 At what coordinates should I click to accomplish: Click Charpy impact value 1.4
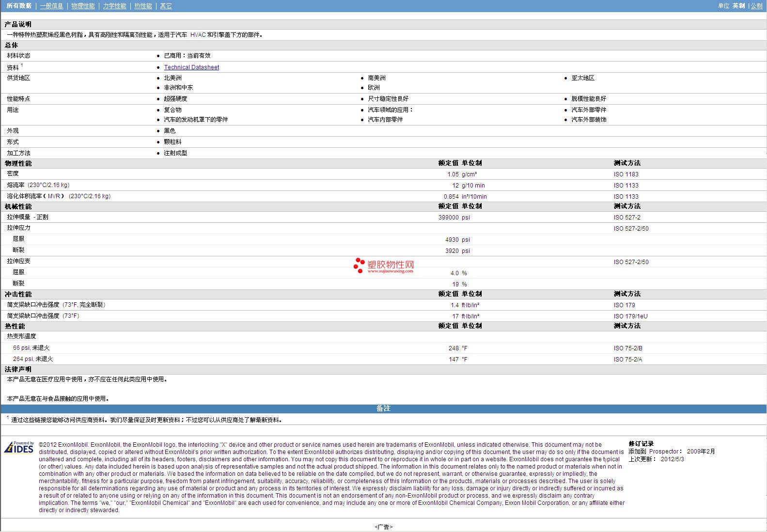tap(454, 305)
